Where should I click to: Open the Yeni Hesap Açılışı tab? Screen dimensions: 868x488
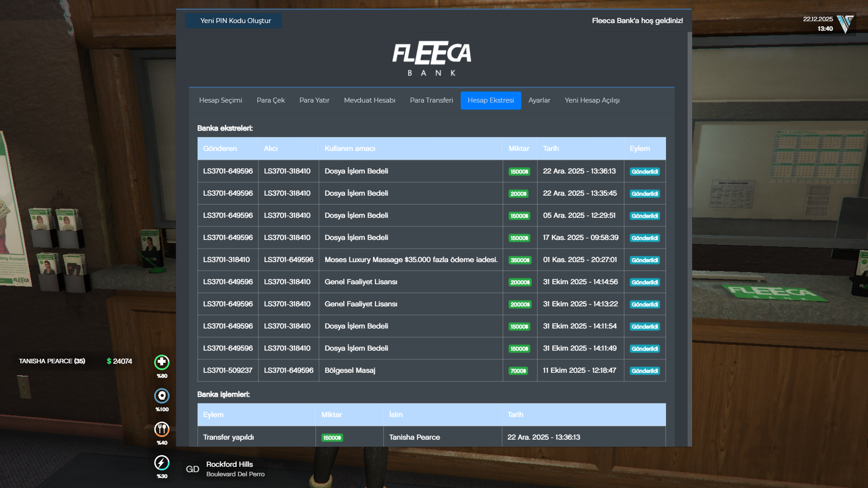pyautogui.click(x=592, y=100)
